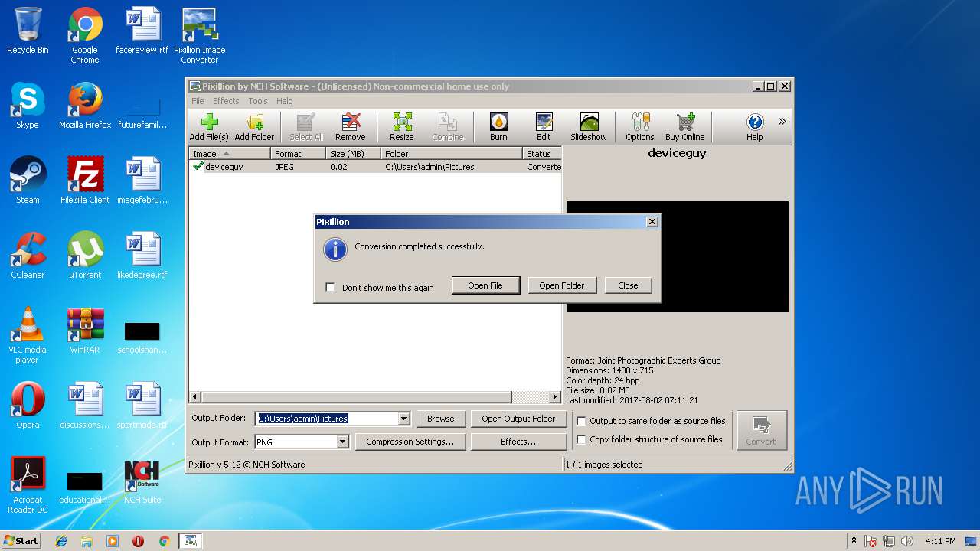This screenshot has height=551, width=980.
Task: Click Buy Online toolbar icon
Action: click(685, 127)
